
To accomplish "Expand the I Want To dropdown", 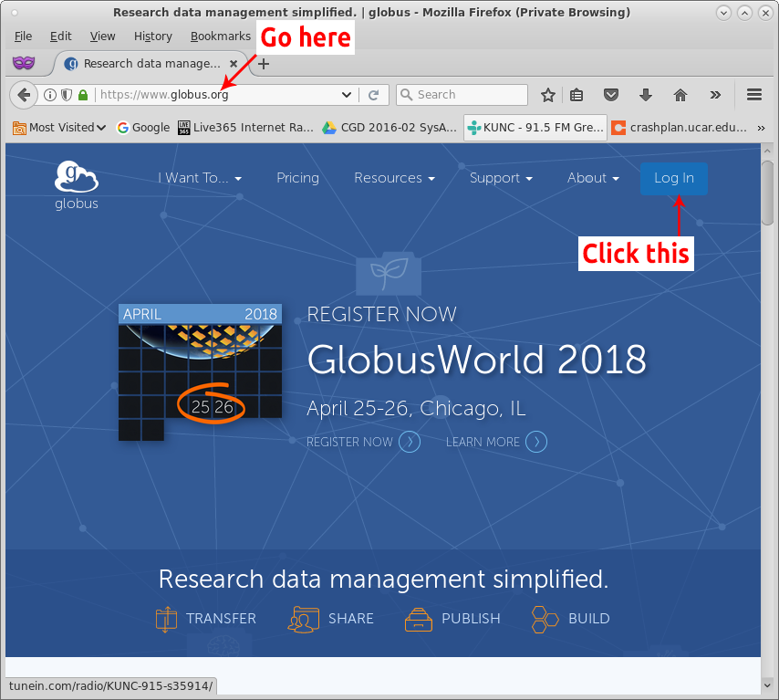I will pyautogui.click(x=200, y=178).
